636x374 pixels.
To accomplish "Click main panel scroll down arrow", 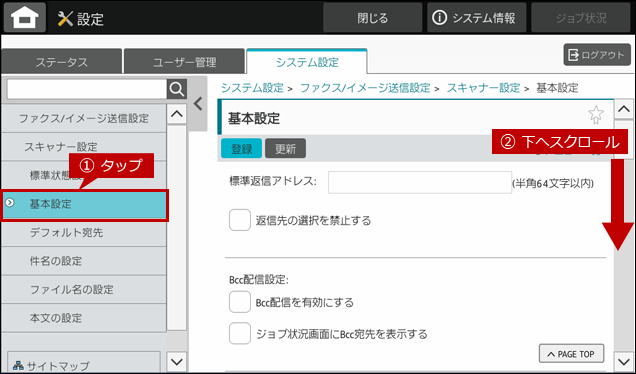I will 623,361.
